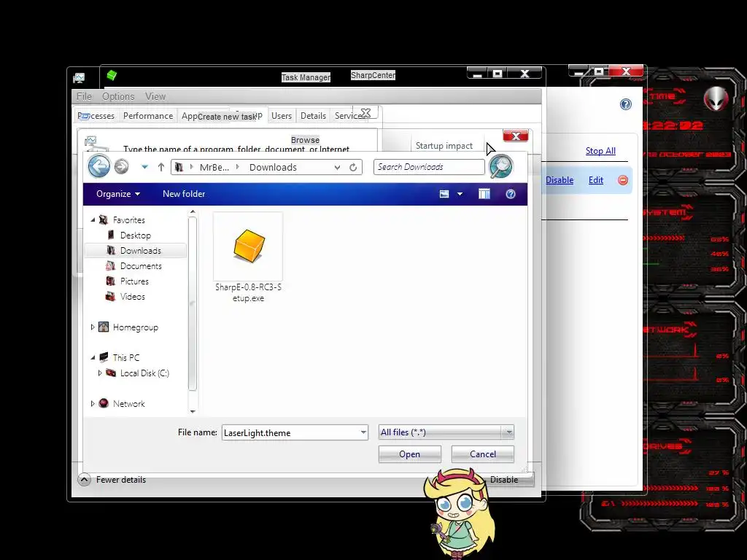The width and height of the screenshot is (747, 560).
Task: Click the magnifier search icon
Action: (500, 166)
